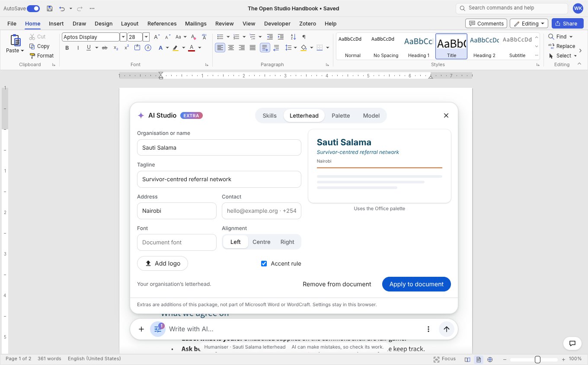Open the Paste options dropdown arrow

pyautogui.click(x=22, y=51)
